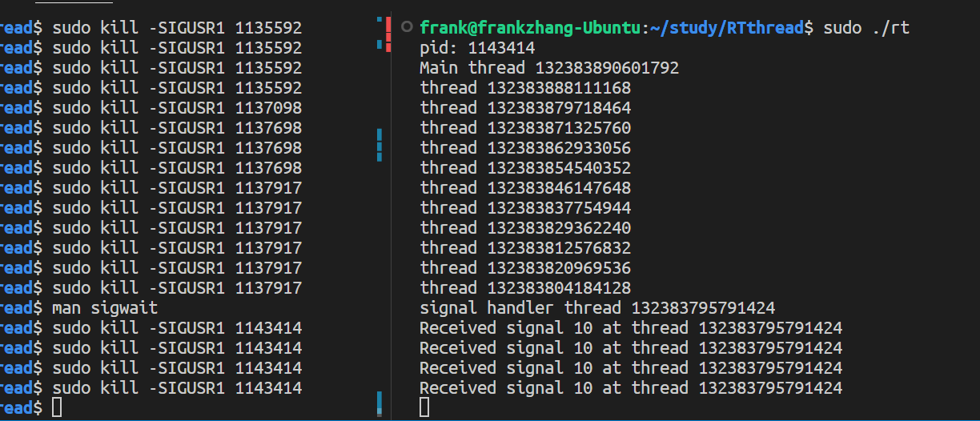The height and width of the screenshot is (421, 980).
Task: Click the "signal handler thread" output line
Action: click(x=596, y=308)
